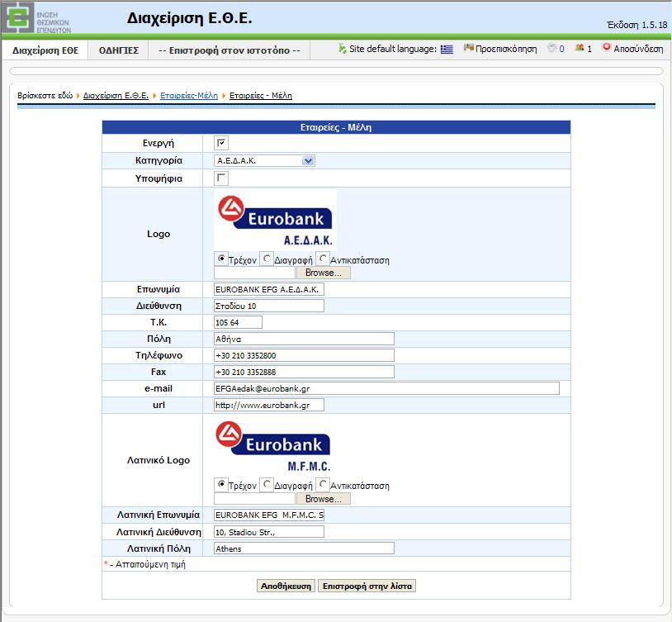Select Διαγραφή radio for Λατινικό Logo
The width and height of the screenshot is (672, 622).
267,484
